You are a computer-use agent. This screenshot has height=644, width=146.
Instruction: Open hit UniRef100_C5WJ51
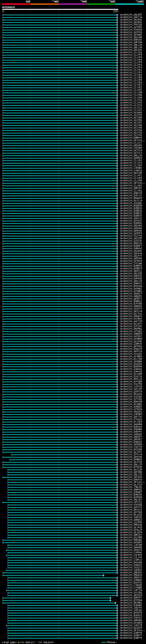point(131,487)
